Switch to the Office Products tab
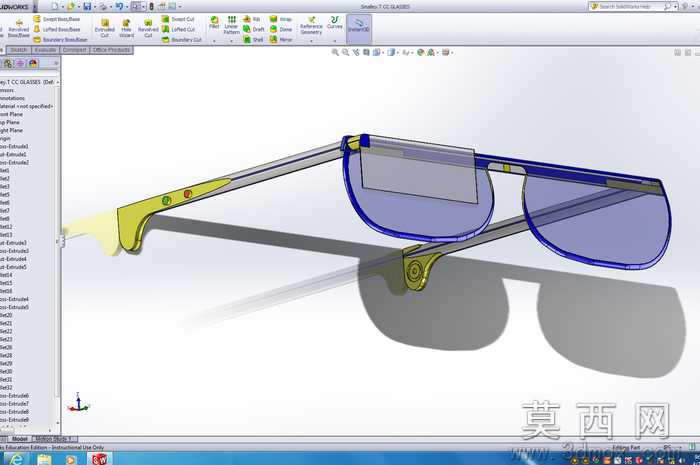The height and width of the screenshot is (465, 700). coord(111,50)
